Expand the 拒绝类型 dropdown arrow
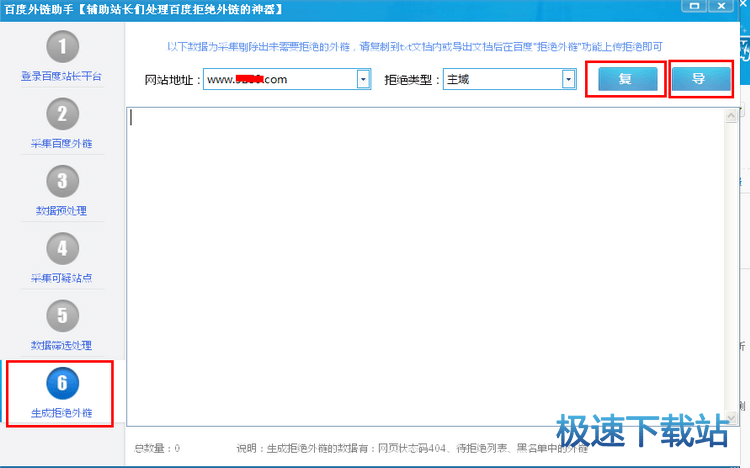Viewport: 750px width, 468px height. coord(568,79)
